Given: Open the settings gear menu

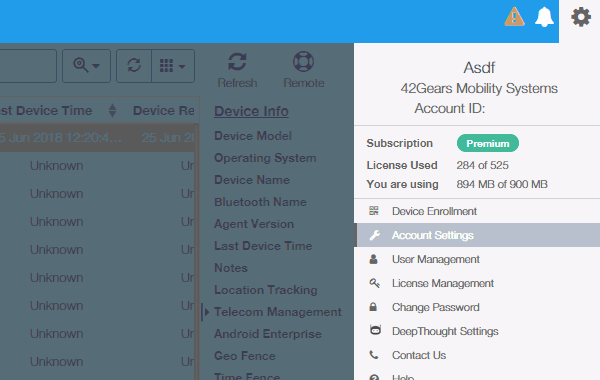Looking at the screenshot, I should (581, 17).
